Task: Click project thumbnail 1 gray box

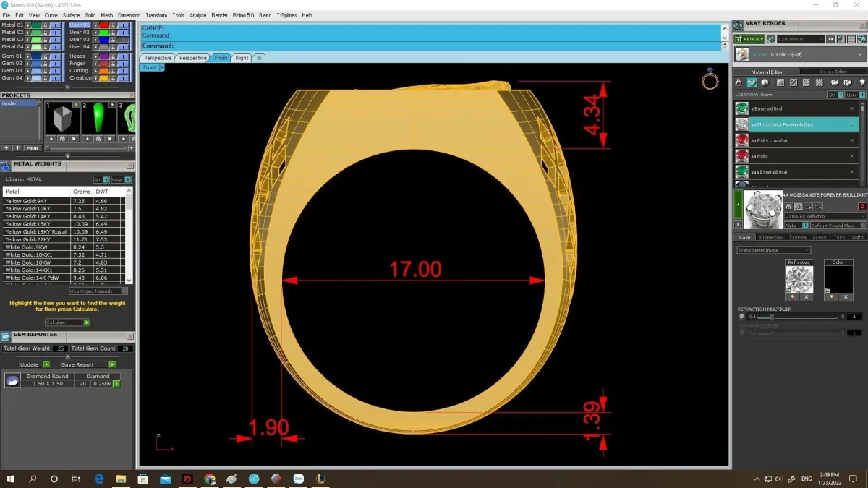Action: coord(62,119)
